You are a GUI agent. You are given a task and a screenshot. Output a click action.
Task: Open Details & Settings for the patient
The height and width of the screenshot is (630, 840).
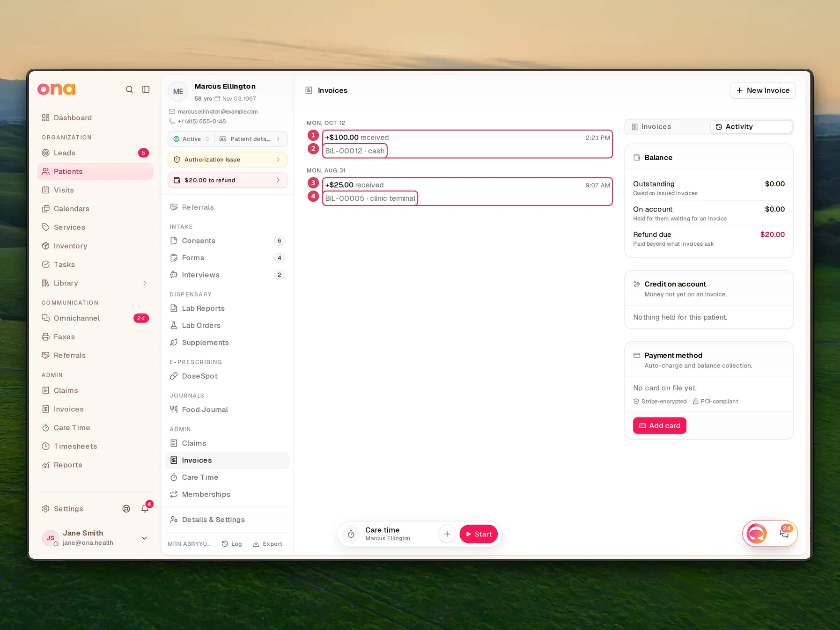point(228,520)
